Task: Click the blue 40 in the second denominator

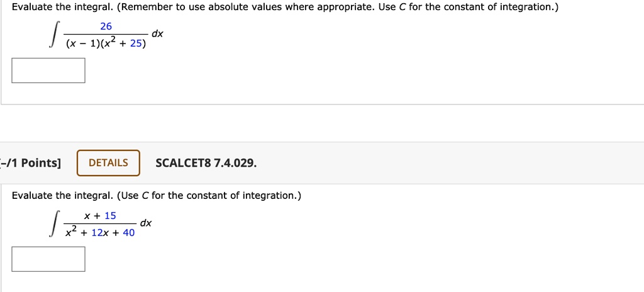Action: point(129,233)
